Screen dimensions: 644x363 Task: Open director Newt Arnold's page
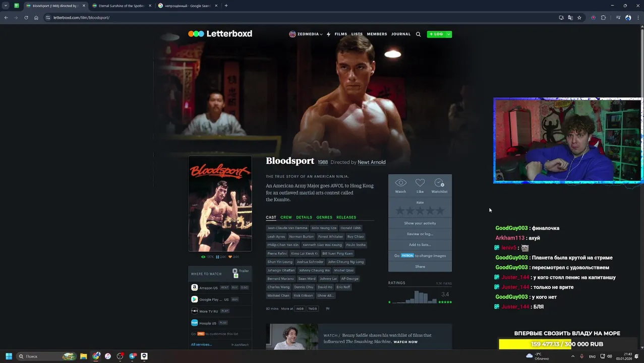(x=371, y=162)
